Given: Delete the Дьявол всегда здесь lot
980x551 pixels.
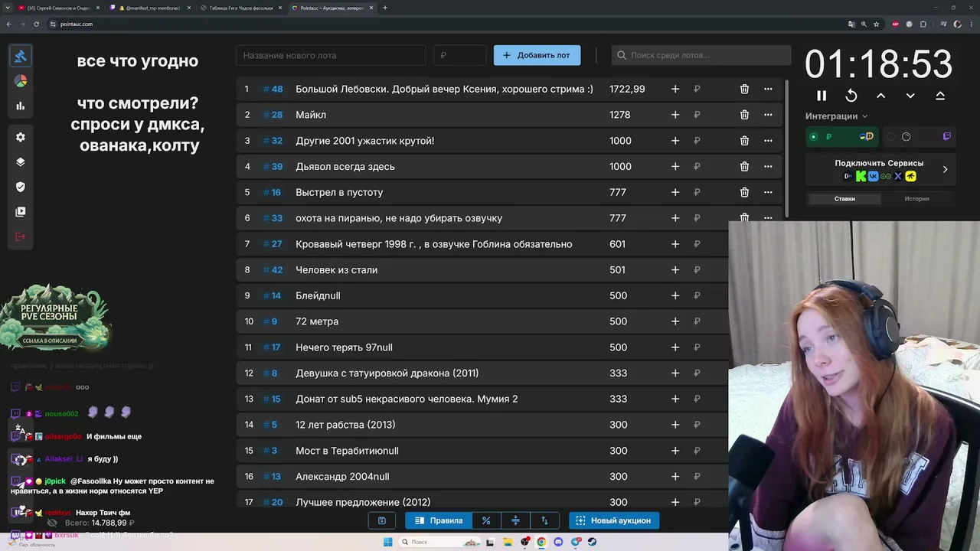Looking at the screenshot, I should (x=744, y=166).
